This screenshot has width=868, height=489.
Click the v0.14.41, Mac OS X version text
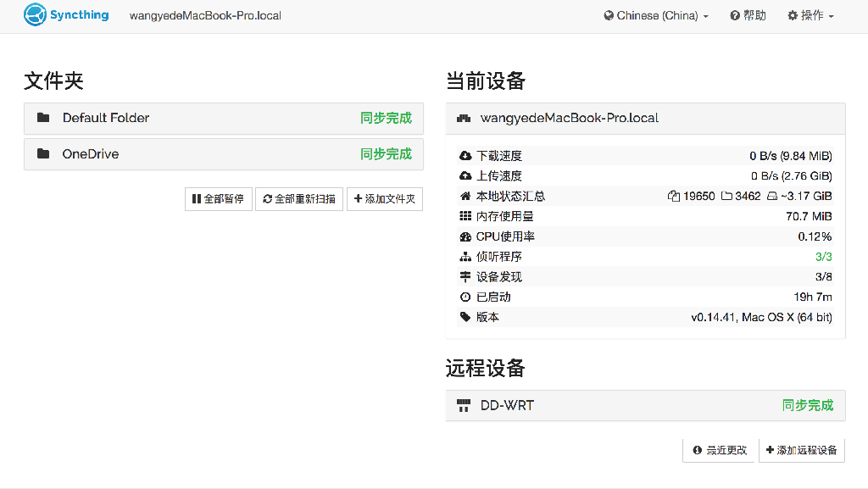tap(761, 317)
